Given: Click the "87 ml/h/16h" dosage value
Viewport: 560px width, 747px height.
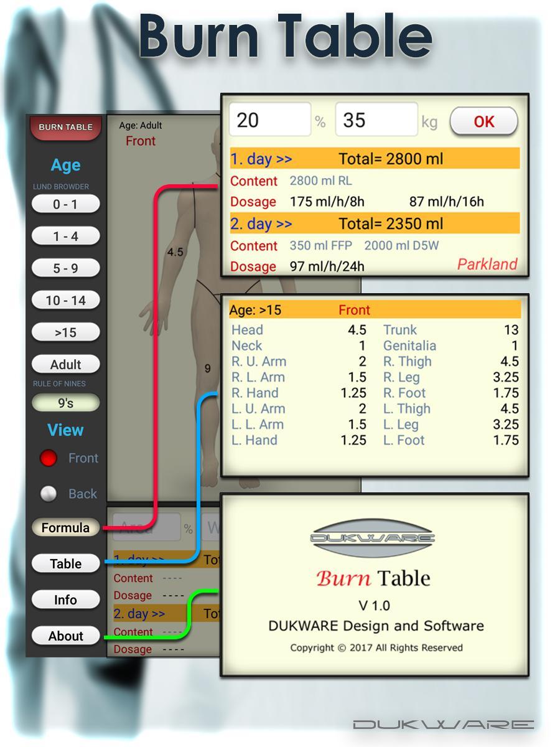Looking at the screenshot, I should point(446,202).
